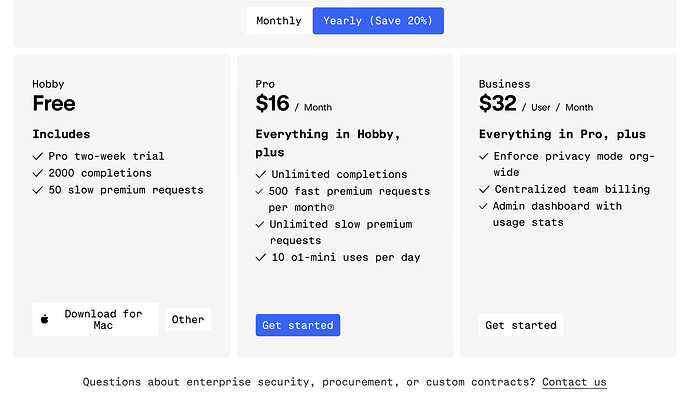Click the $32 Business price
Screen dimensions: 690x404
point(498,104)
